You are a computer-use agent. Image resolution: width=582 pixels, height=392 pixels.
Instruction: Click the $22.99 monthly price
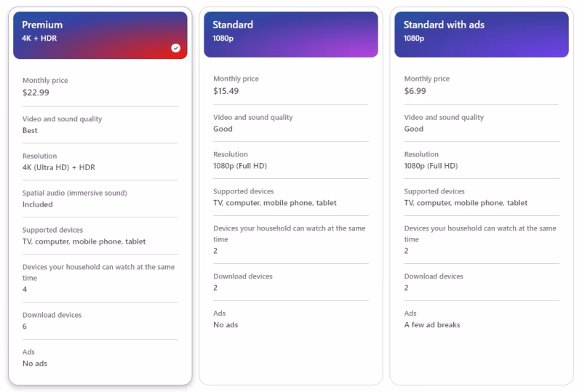click(36, 93)
